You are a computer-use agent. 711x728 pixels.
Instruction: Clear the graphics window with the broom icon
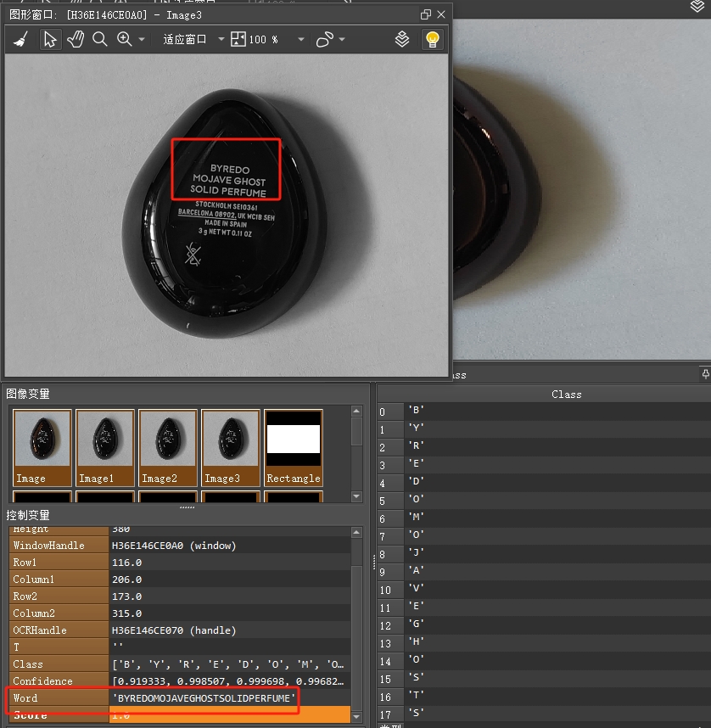(20, 40)
